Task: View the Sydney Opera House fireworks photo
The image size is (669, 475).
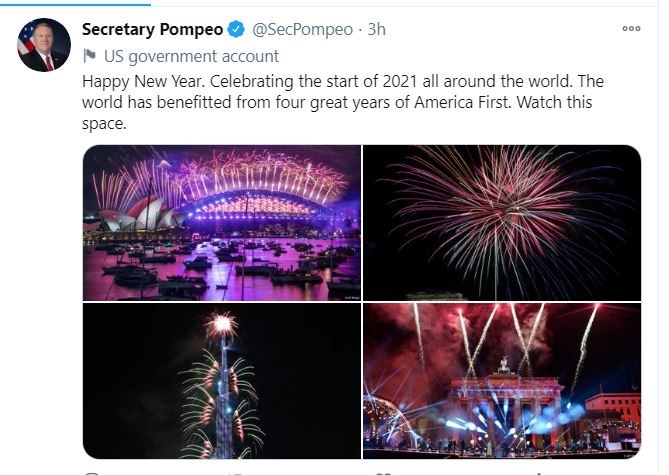Action: 221,222
